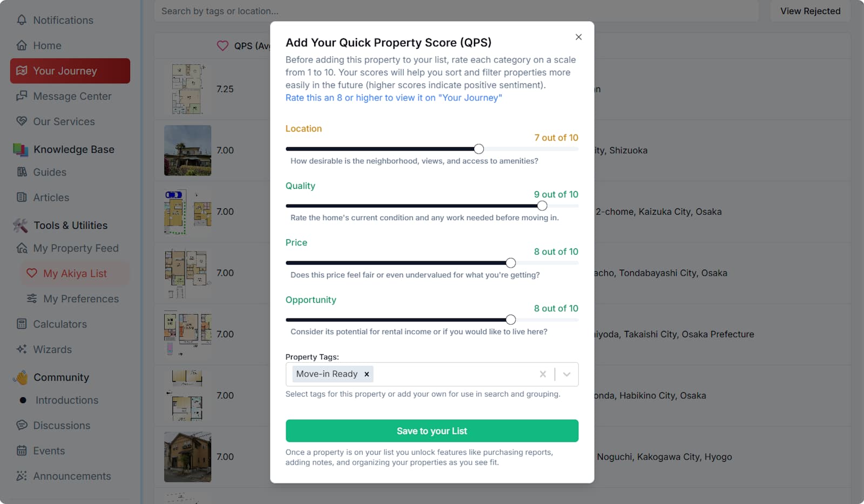Clear all selected property tags
Viewport: 864px width, 504px height.
543,374
